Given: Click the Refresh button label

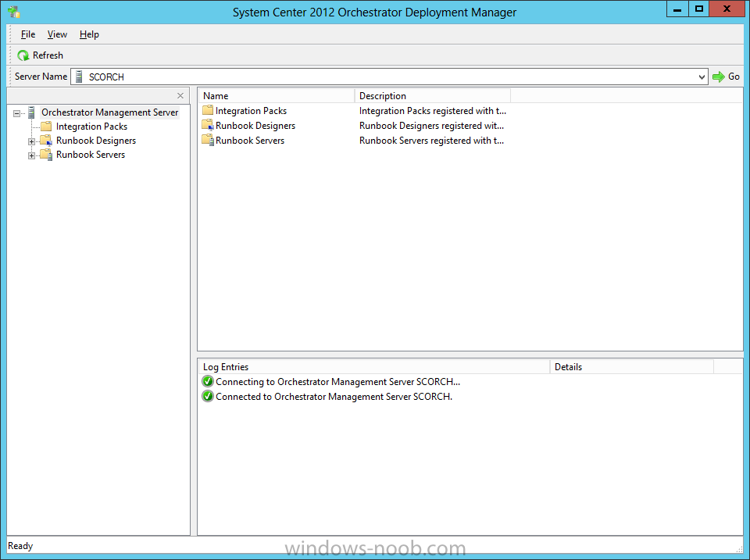Looking at the screenshot, I should pos(48,55).
